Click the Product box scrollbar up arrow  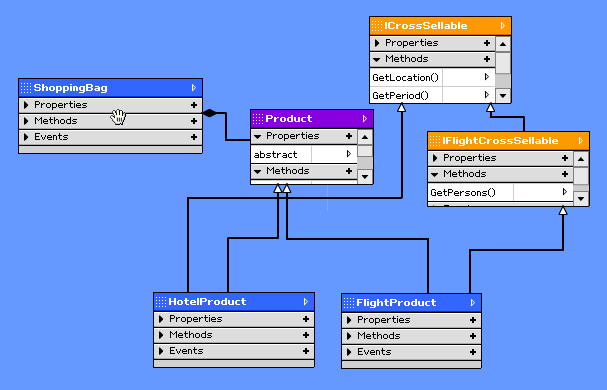[365, 137]
